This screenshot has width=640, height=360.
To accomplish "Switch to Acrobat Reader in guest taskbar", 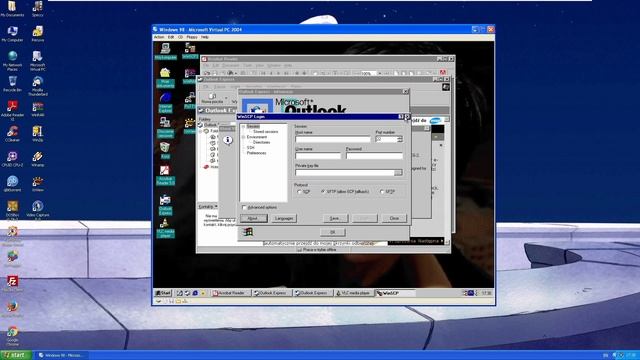I will coord(230,293).
